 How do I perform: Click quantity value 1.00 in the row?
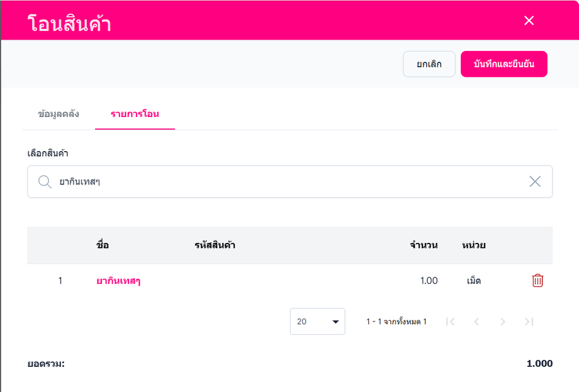(x=429, y=281)
